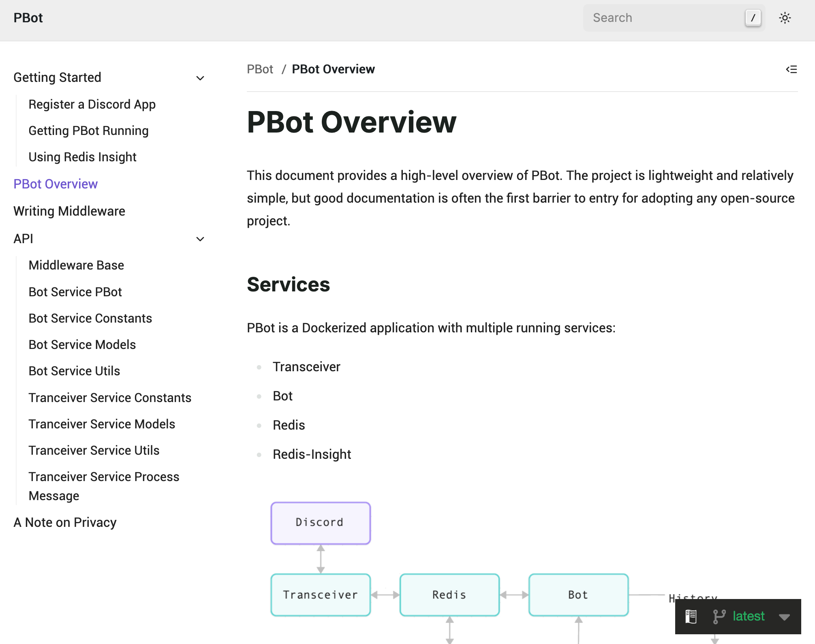Collapse the table of contents sidebar icon
Viewport: 815px width, 644px height.
(791, 69)
